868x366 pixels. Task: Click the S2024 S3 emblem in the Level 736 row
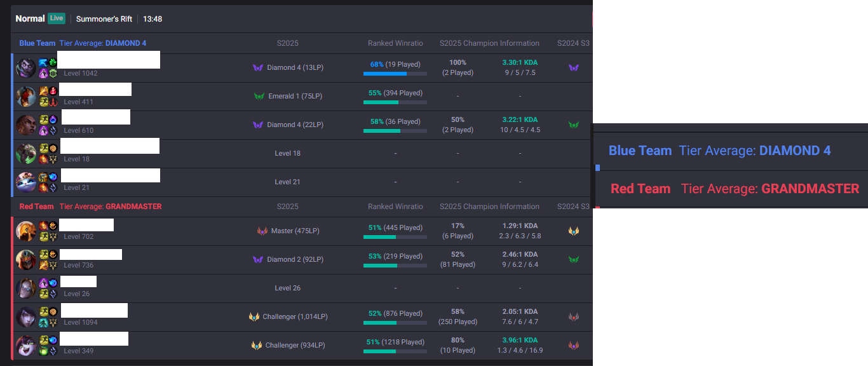pyautogui.click(x=574, y=260)
